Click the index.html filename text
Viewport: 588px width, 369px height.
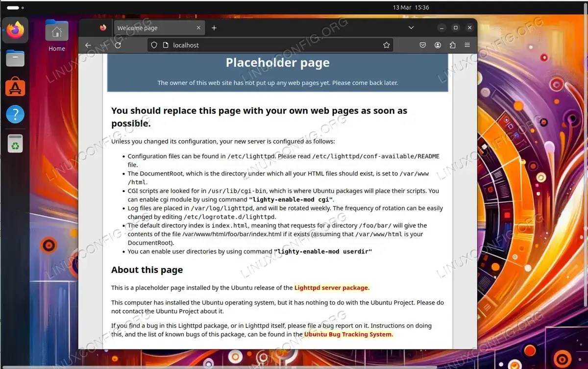[229, 226]
